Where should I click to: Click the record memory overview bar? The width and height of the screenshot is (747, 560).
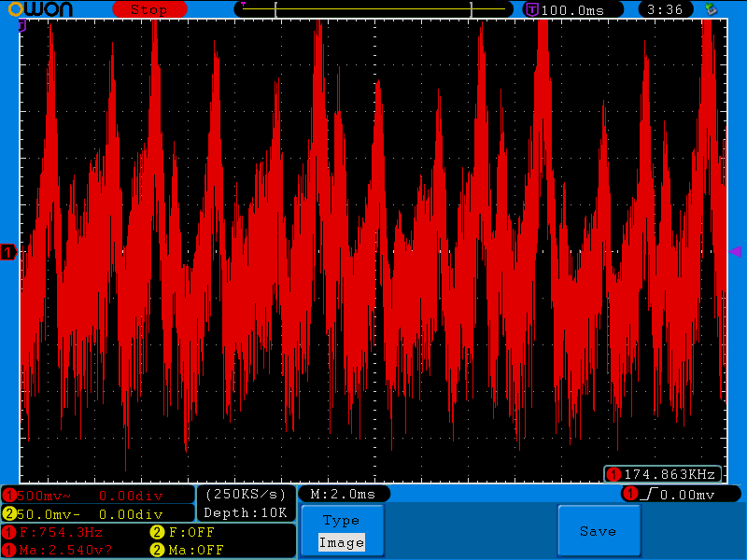(373, 9)
